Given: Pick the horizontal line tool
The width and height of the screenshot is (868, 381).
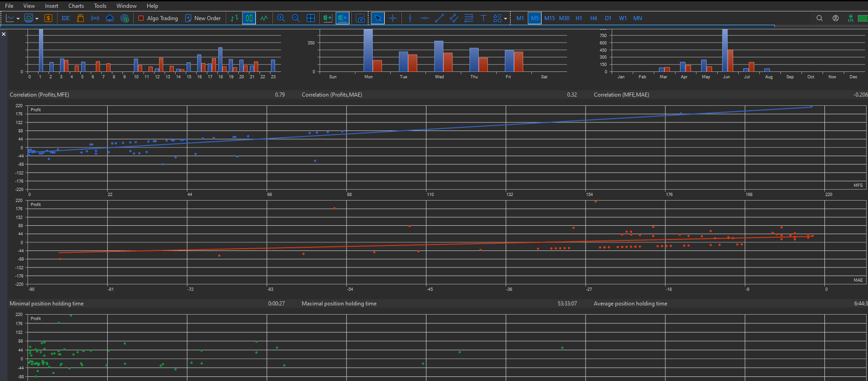Looking at the screenshot, I should [x=425, y=18].
